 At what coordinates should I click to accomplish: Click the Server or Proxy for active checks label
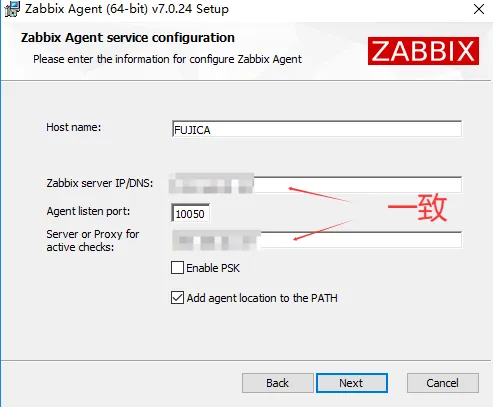point(93,240)
